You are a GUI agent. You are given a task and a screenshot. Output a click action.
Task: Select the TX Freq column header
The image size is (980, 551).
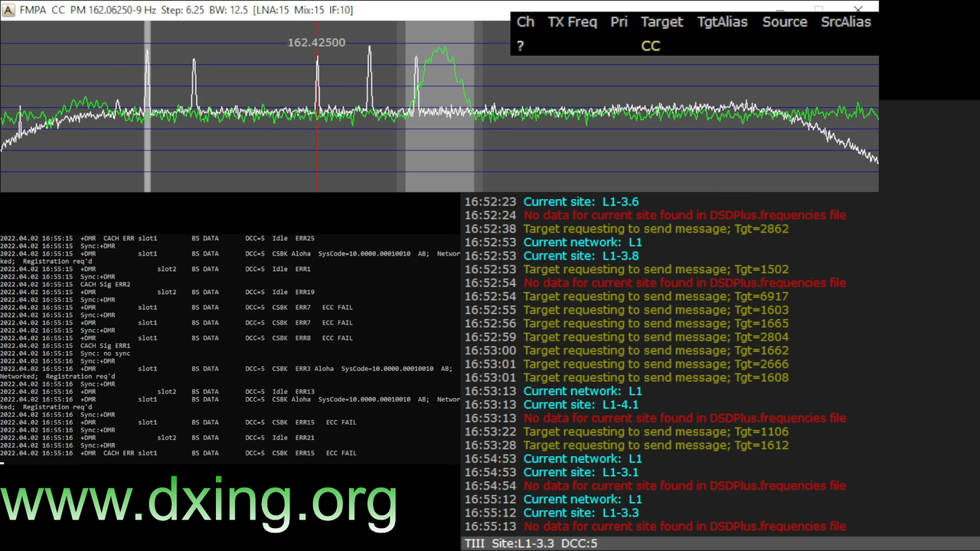[572, 22]
